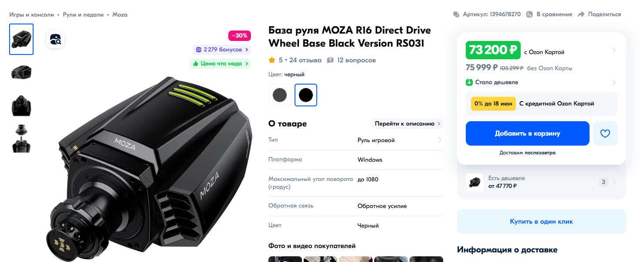Go to Рули и педали breadcrumb
The height and width of the screenshot is (262, 644).
click(83, 14)
